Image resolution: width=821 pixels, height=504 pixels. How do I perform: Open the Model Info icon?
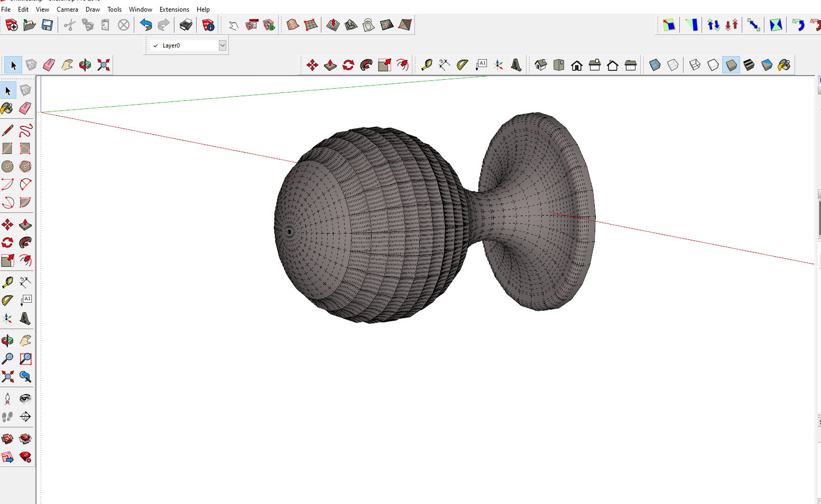click(x=208, y=25)
